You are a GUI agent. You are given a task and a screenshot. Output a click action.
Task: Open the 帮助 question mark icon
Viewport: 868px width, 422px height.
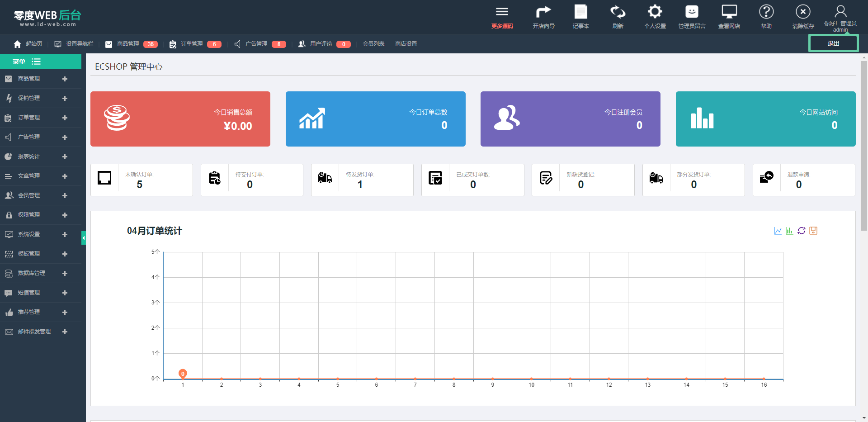coord(766,12)
